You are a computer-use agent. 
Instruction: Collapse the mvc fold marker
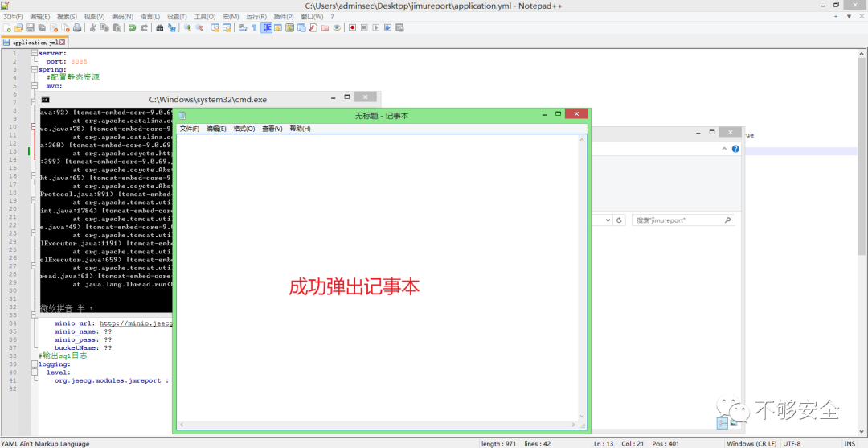35,86
